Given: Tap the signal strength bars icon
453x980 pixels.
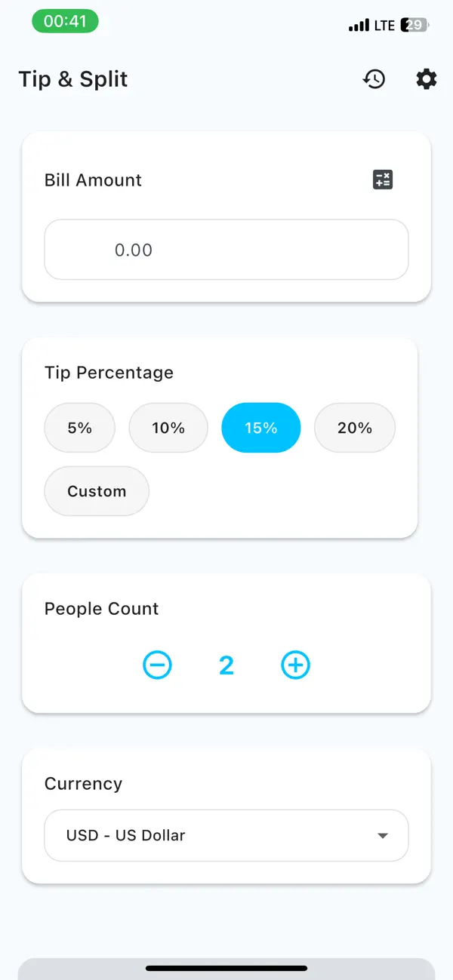Looking at the screenshot, I should [358, 25].
